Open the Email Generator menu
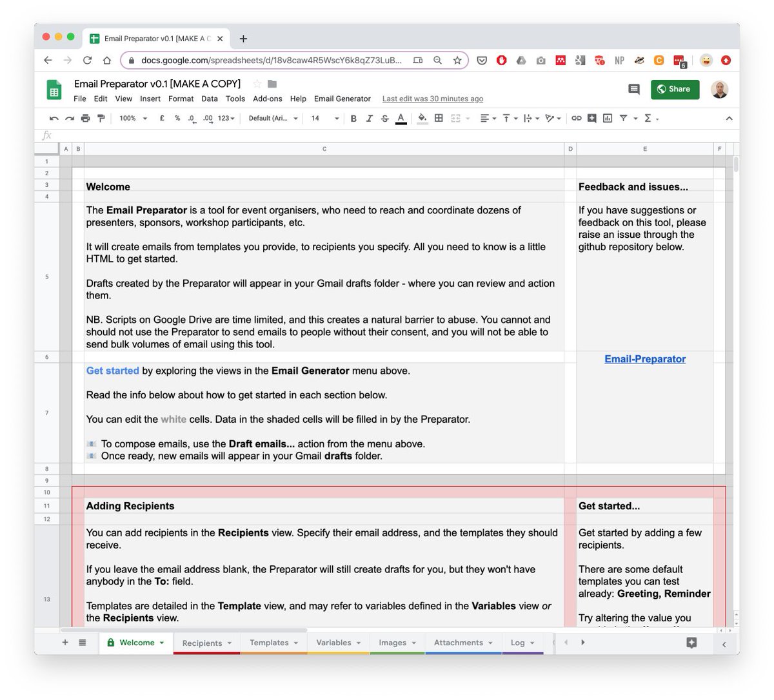Screen dimensions: 774x700 coord(342,99)
